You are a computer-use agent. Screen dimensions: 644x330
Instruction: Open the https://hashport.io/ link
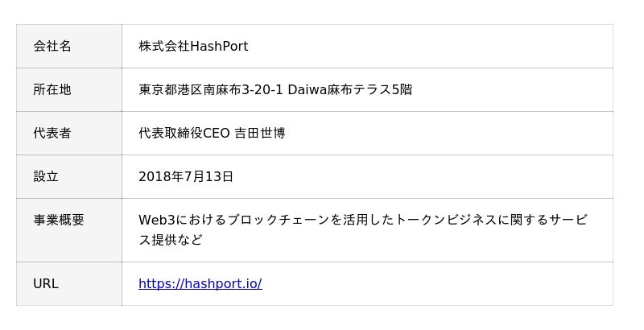(200, 283)
